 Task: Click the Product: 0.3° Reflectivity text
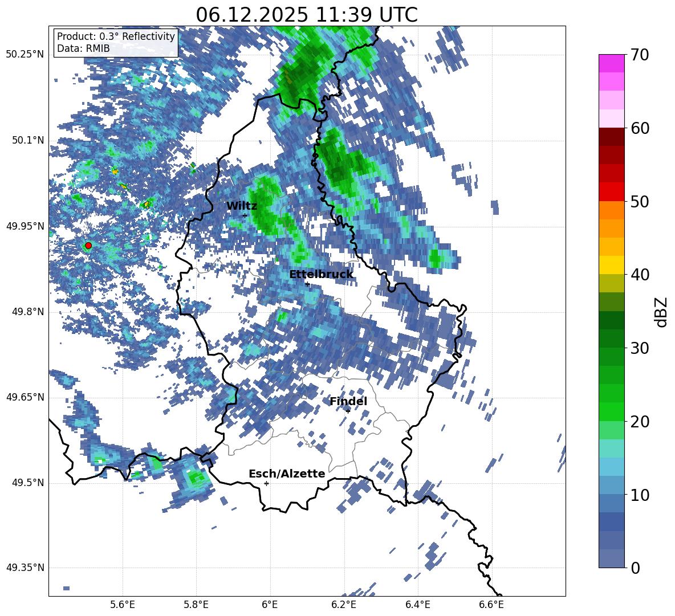pos(116,36)
